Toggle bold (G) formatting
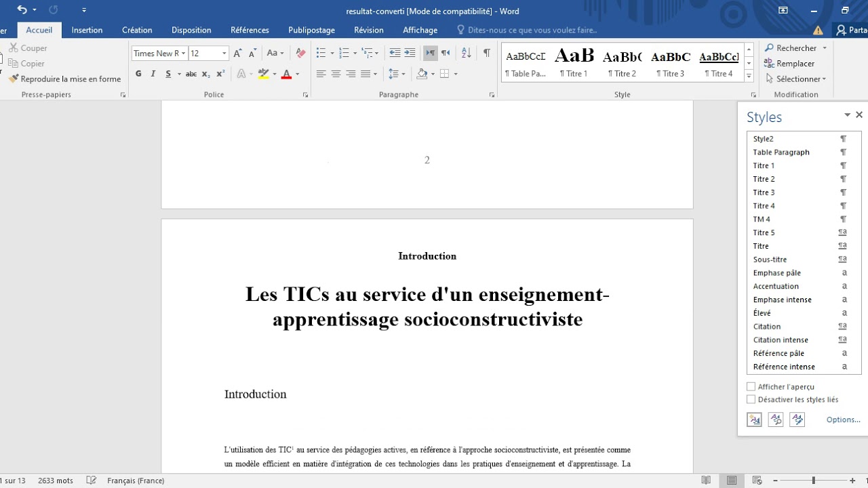The image size is (868, 488). (138, 74)
